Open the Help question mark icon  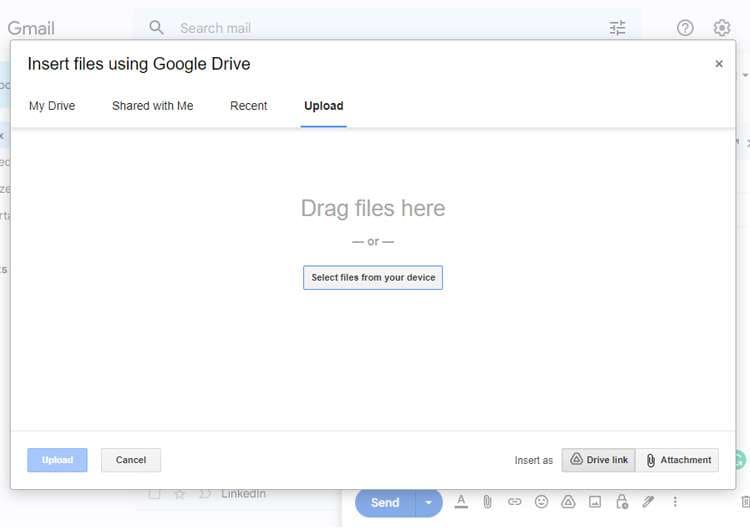[x=685, y=28]
